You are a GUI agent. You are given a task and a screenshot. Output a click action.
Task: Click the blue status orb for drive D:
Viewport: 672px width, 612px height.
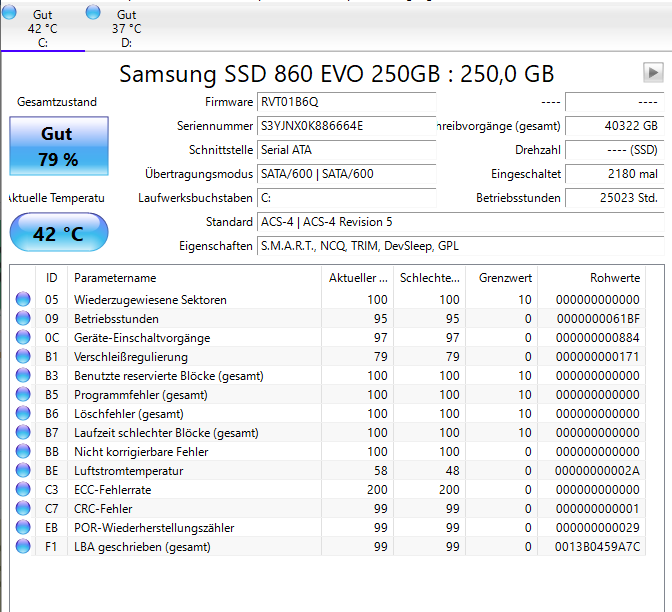93,12
